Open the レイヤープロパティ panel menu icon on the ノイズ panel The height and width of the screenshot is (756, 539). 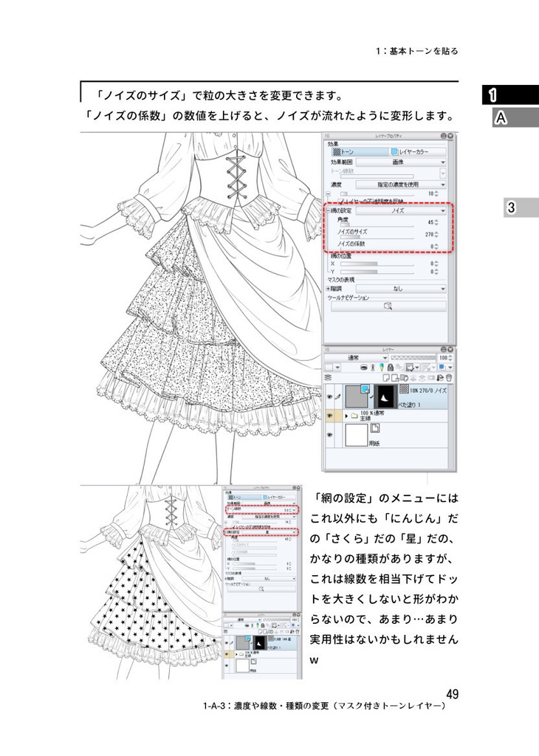[x=327, y=136]
